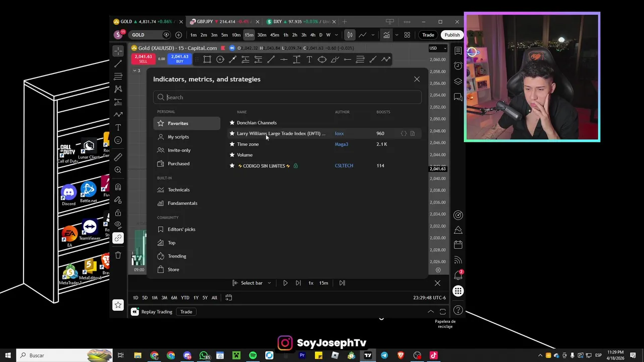Toggle the lock all drawings icon
The width and height of the screenshot is (644, 362).
pyautogui.click(x=118, y=213)
